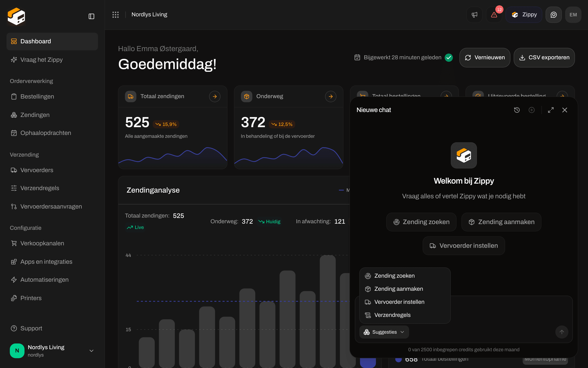This screenshot has height=368, width=588.
Task: Close the Nieuwe chat panel
Action: (x=565, y=110)
